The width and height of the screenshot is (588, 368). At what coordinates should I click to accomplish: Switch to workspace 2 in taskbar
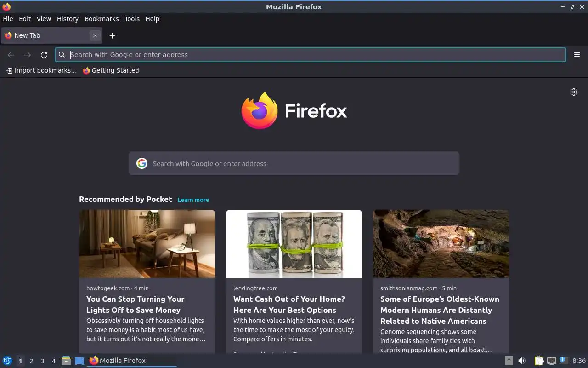tap(31, 361)
